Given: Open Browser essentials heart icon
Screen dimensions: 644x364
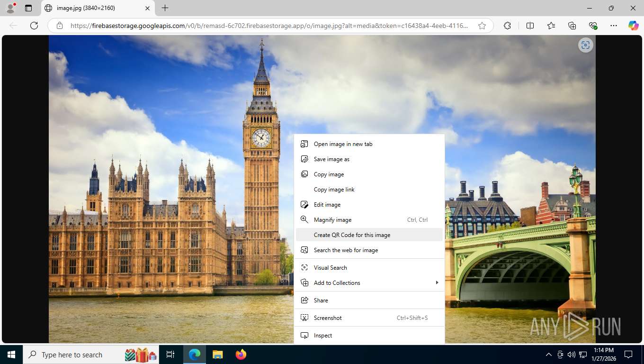Looking at the screenshot, I should pyautogui.click(x=593, y=26).
